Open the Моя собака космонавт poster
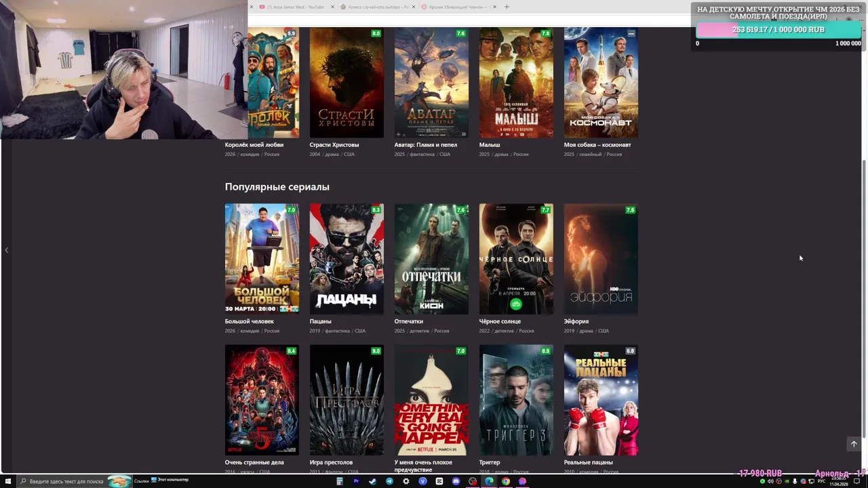The image size is (868, 488). click(x=601, y=83)
